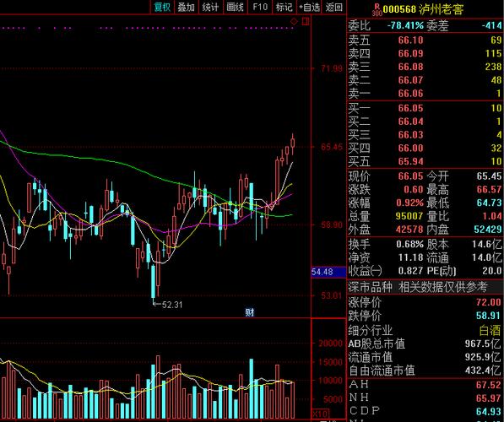504x422 pixels.
Task: Toggle 叠加 overlay on the chart
Action: pos(187,7)
